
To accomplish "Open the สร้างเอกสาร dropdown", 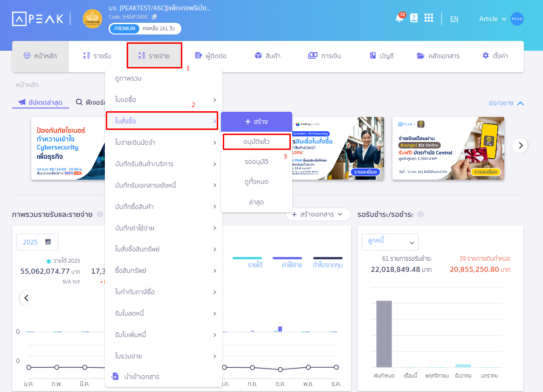I will coord(318,215).
